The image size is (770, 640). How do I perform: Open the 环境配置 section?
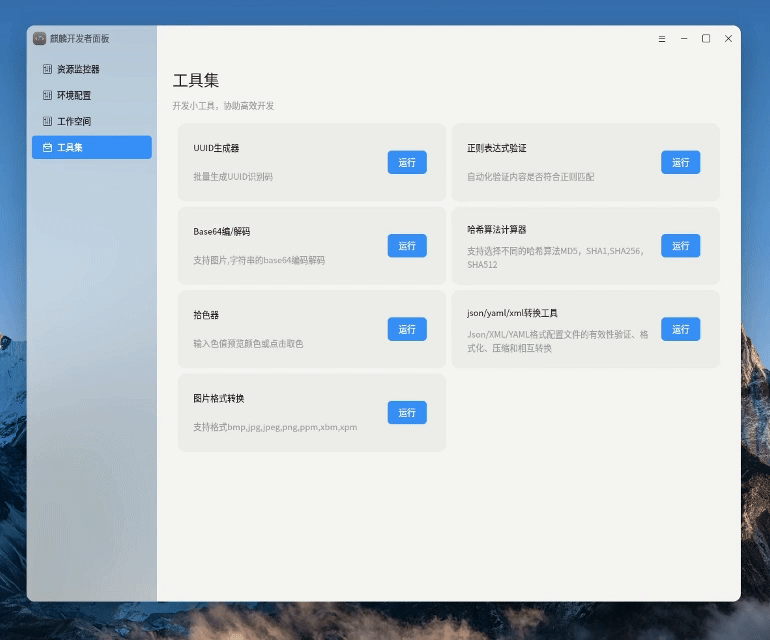tap(74, 96)
